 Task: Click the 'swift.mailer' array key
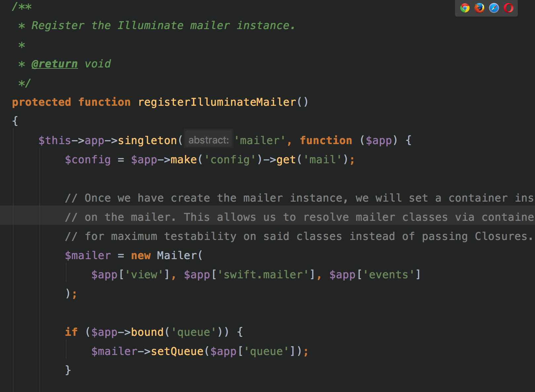[263, 275]
